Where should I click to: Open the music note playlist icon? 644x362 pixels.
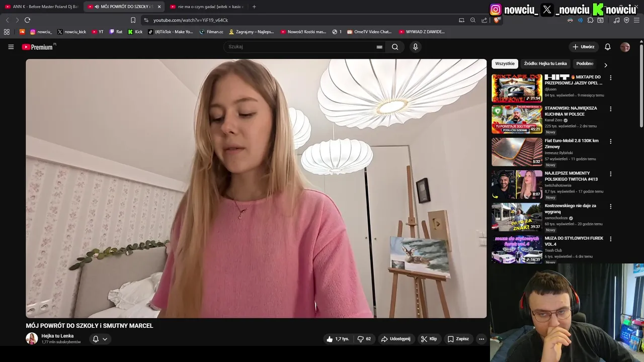point(616,20)
